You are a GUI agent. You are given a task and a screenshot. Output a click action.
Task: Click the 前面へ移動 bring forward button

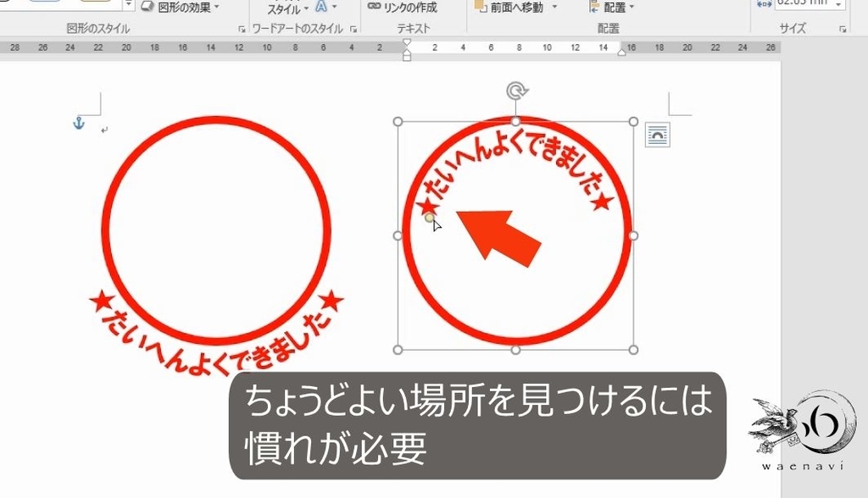tap(509, 7)
